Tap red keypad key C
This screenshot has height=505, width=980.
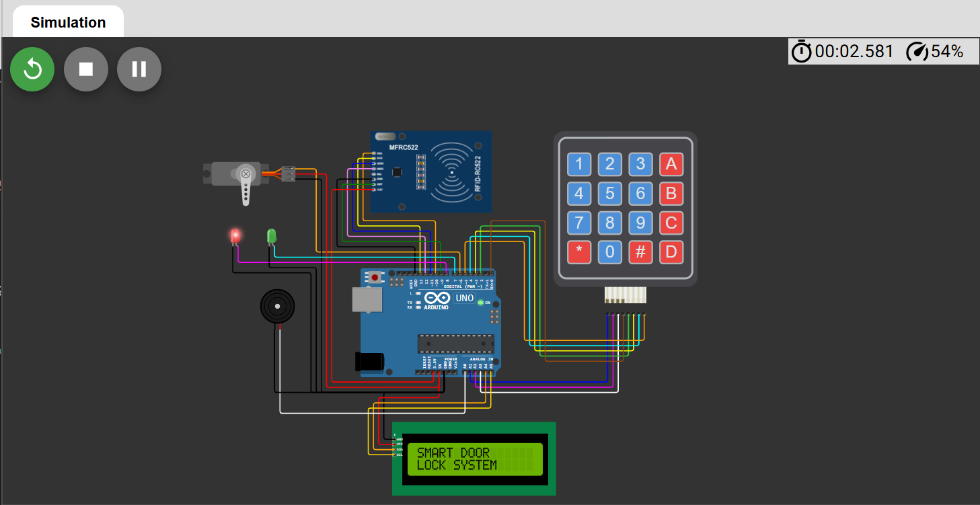coord(671,223)
